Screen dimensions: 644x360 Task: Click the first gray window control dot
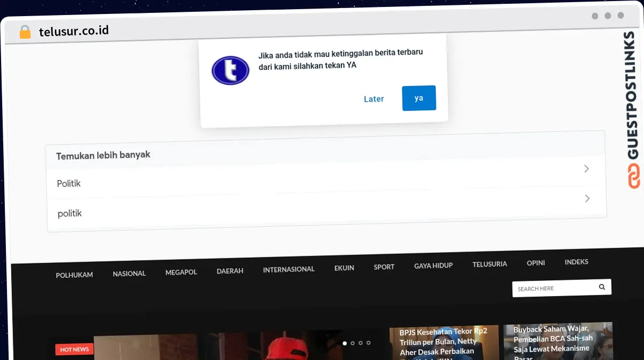(x=595, y=16)
